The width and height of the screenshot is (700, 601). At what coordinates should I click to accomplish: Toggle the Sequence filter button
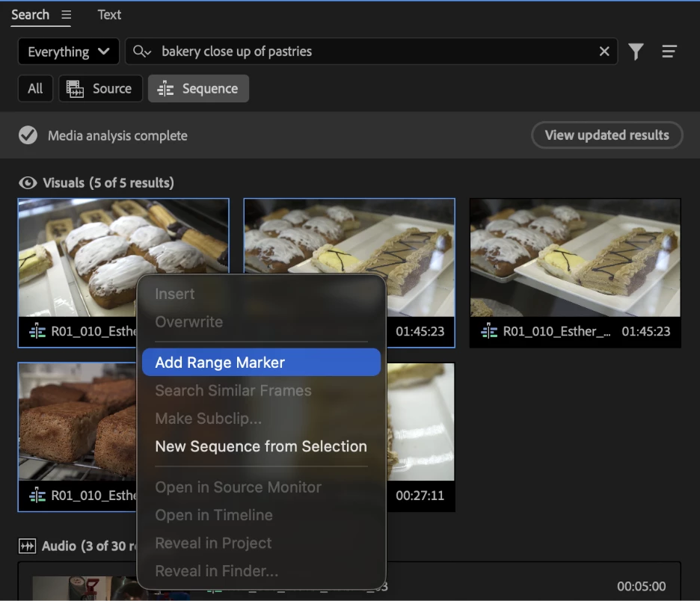pyautogui.click(x=198, y=88)
